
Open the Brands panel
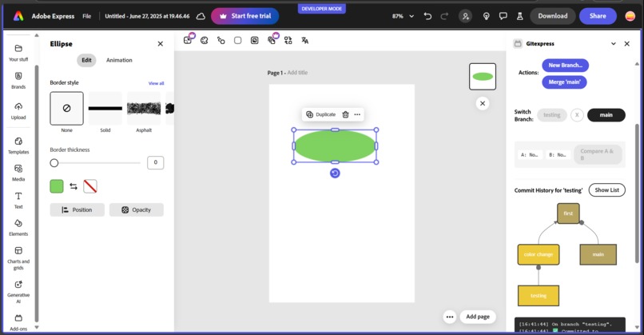(18, 80)
